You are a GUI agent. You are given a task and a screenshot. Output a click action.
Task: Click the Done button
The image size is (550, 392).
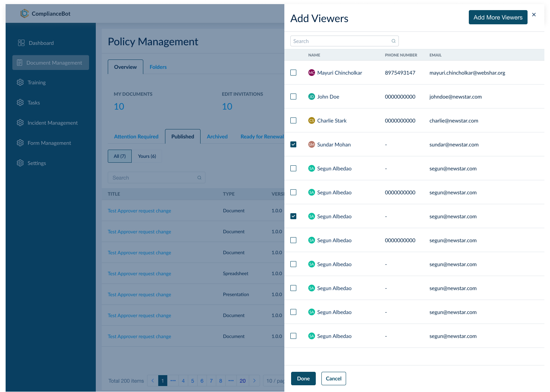[x=303, y=379]
